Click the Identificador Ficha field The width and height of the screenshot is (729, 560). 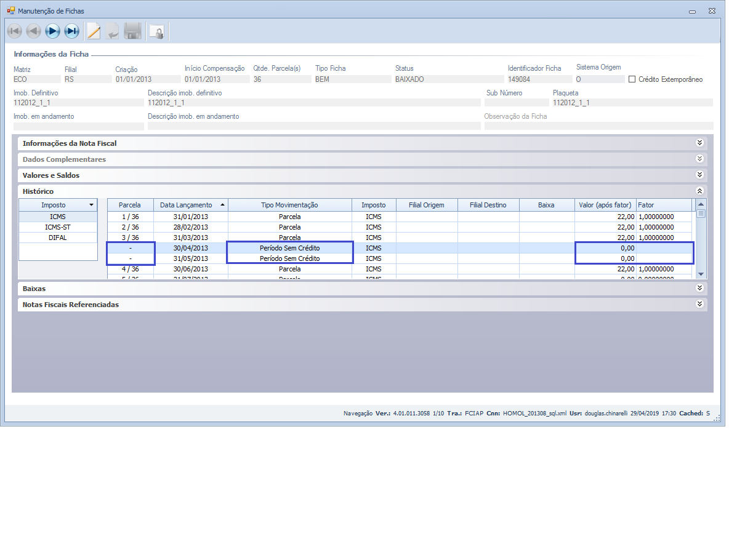[539, 79]
